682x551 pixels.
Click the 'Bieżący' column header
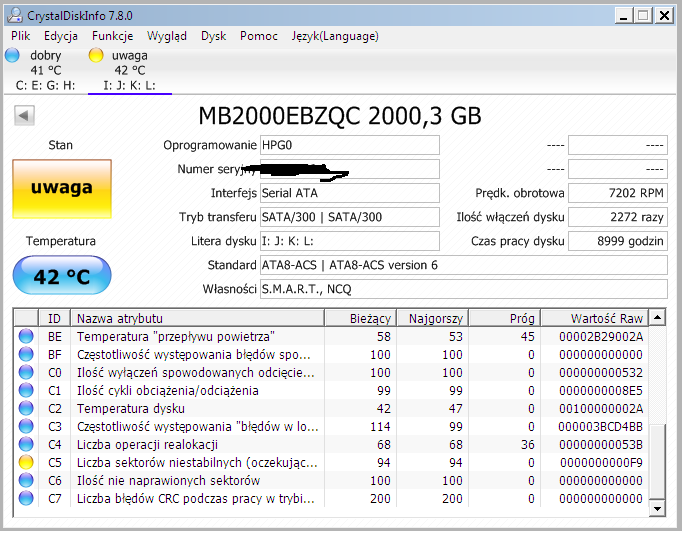pyautogui.click(x=361, y=318)
